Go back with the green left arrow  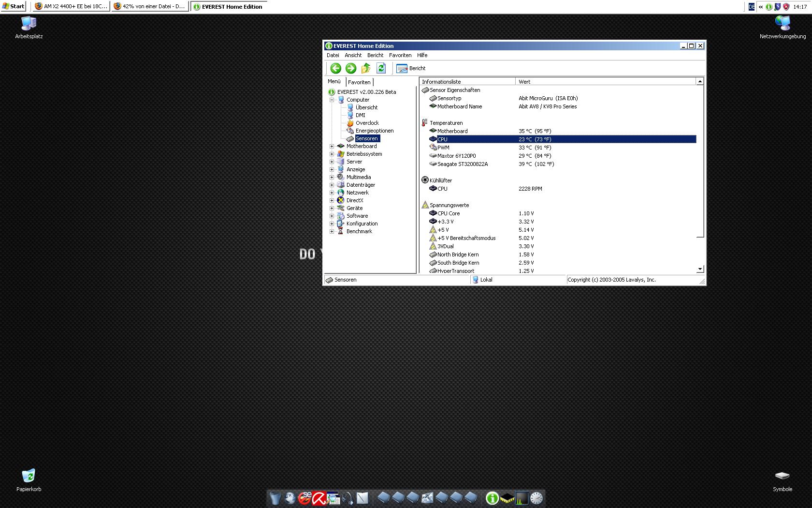tap(336, 68)
